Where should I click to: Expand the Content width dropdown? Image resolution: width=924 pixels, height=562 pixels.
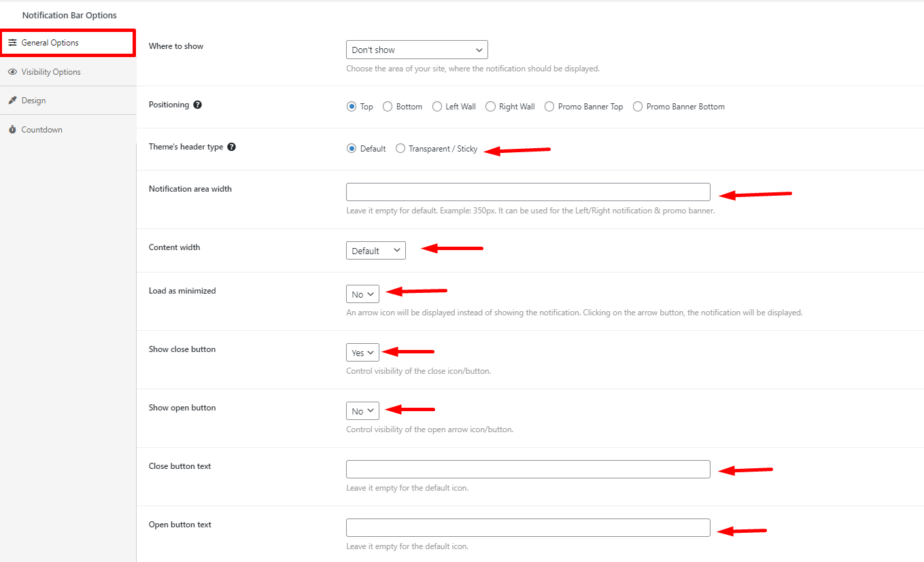(375, 251)
